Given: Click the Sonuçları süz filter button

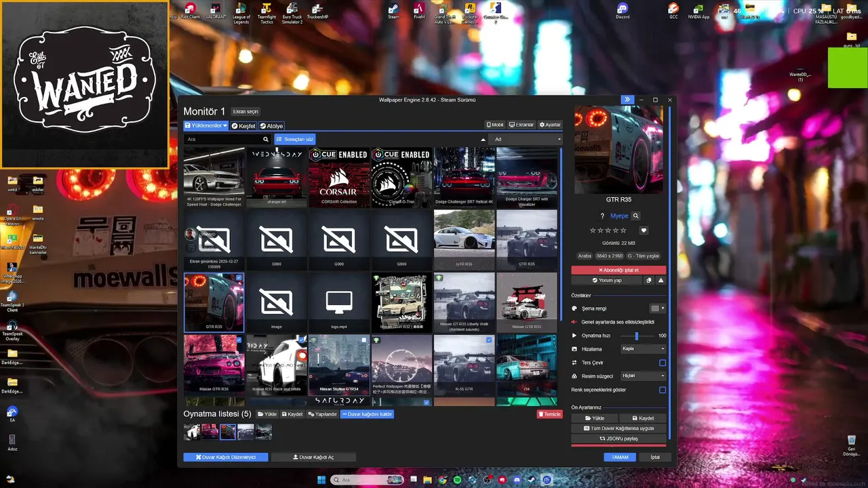Looking at the screenshot, I should (x=295, y=139).
